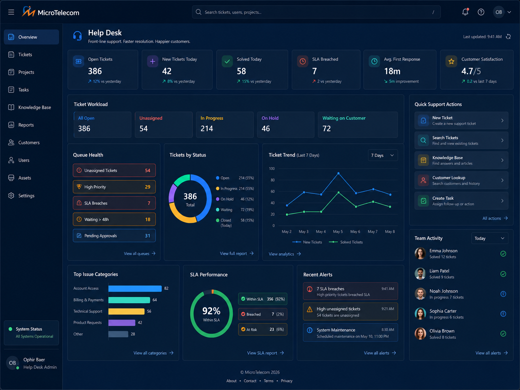This screenshot has height=390, width=520.
Task: Select the In Progress workload tab
Action: pos(225,124)
